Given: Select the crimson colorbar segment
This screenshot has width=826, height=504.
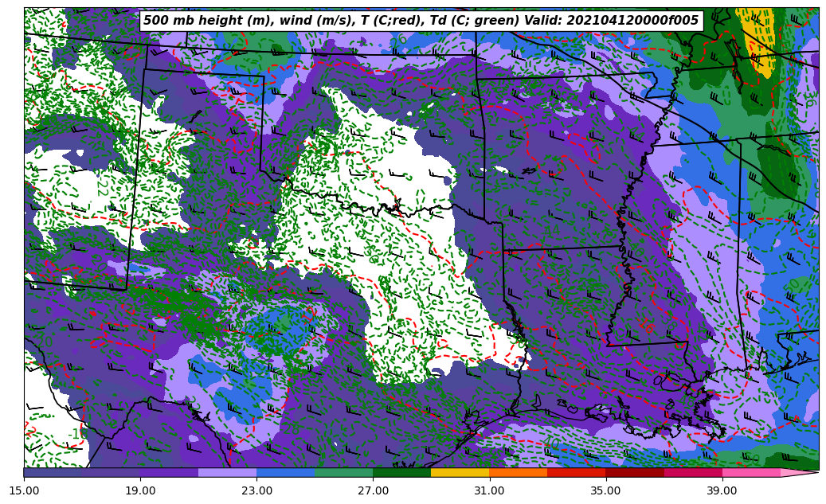Looking at the screenshot, I should coord(692,472).
